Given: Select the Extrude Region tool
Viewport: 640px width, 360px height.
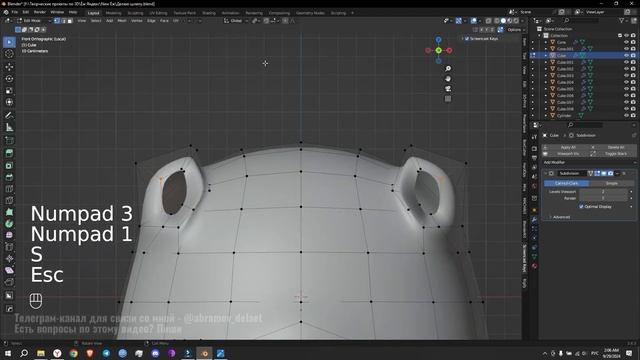Looking at the screenshot, I should [x=9, y=153].
